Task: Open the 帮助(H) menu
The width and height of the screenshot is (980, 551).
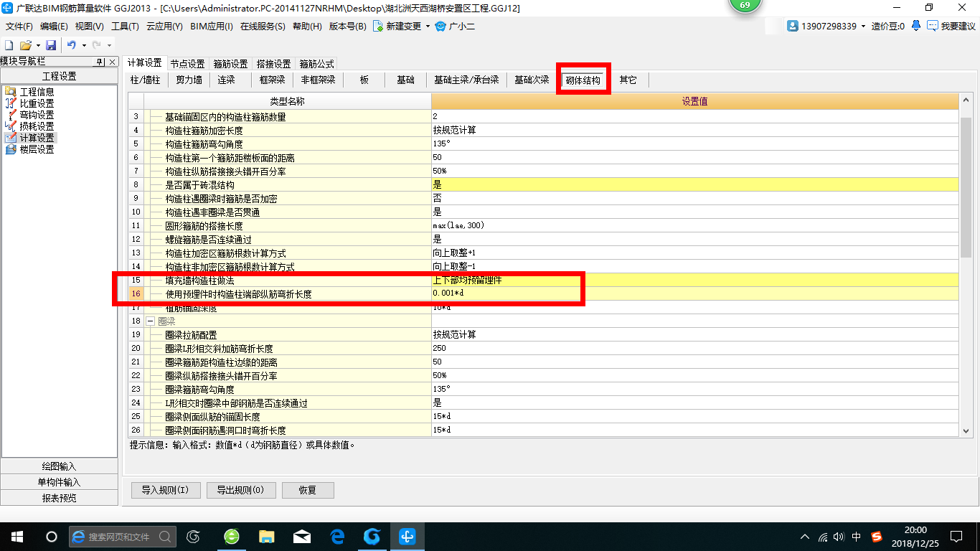Action: [308, 27]
